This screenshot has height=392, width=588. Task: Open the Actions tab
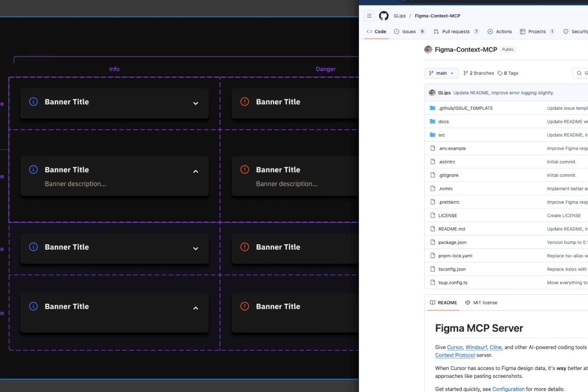click(503, 31)
